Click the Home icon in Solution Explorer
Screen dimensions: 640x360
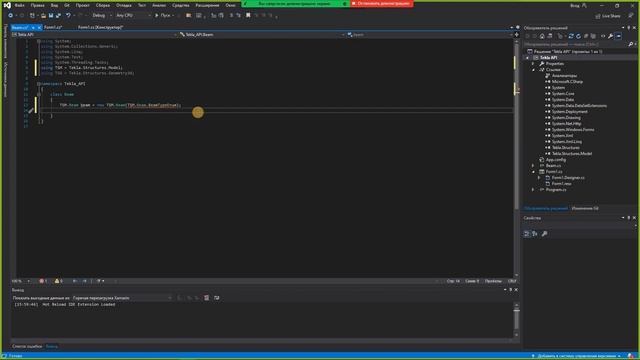[542, 36]
